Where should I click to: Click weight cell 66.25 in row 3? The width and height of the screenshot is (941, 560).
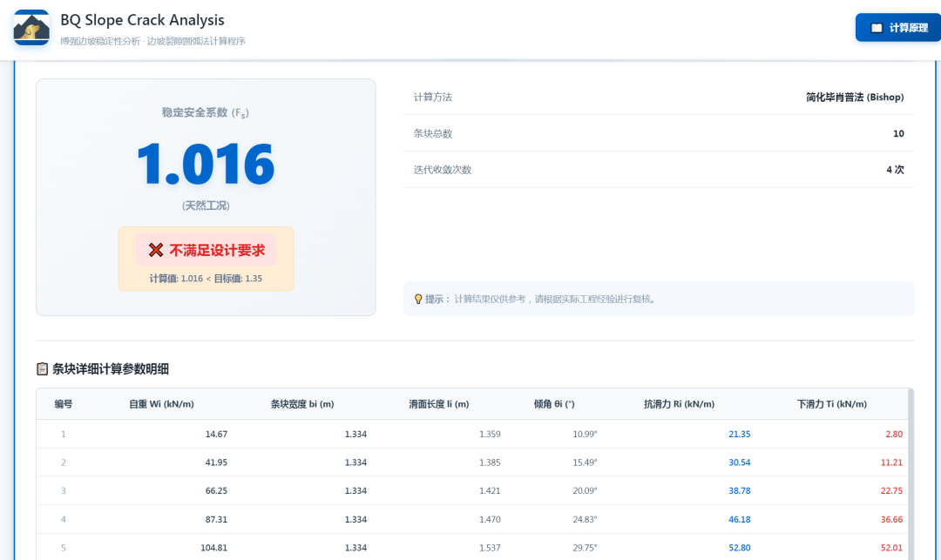click(x=216, y=490)
